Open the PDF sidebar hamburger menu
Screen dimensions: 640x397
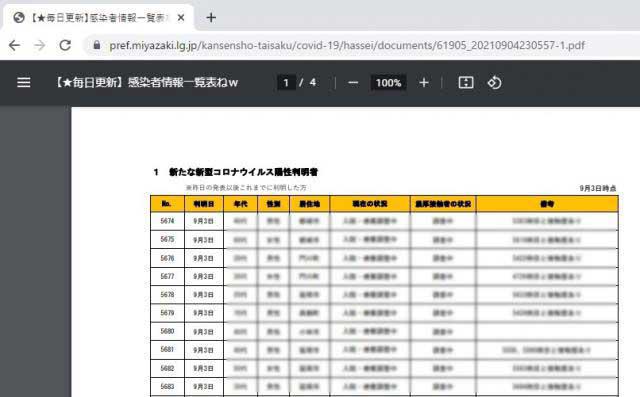[24, 83]
